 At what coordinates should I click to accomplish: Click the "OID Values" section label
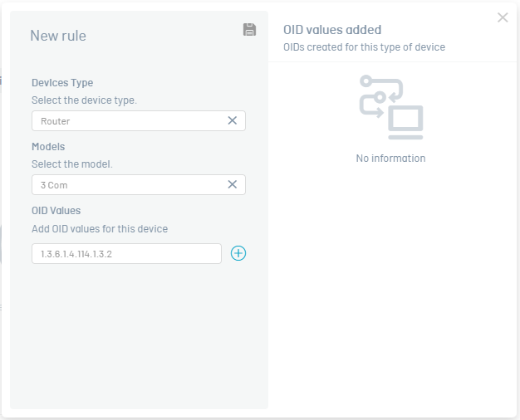point(56,211)
